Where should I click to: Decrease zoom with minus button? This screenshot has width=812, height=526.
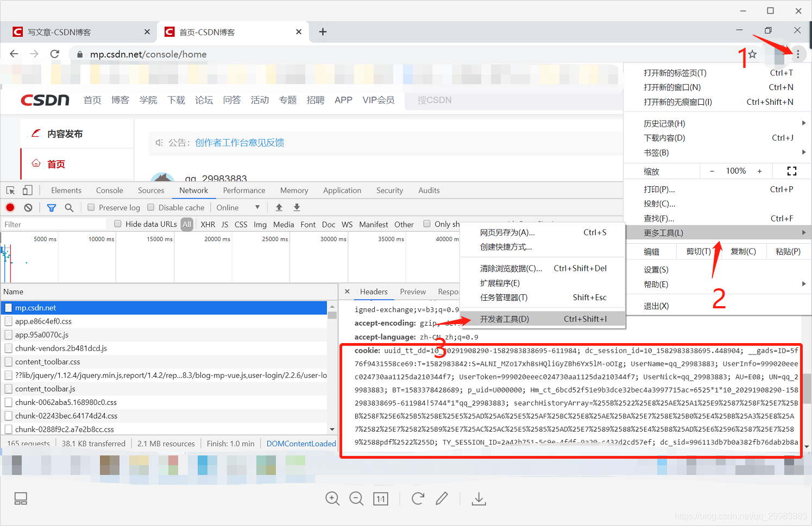712,171
